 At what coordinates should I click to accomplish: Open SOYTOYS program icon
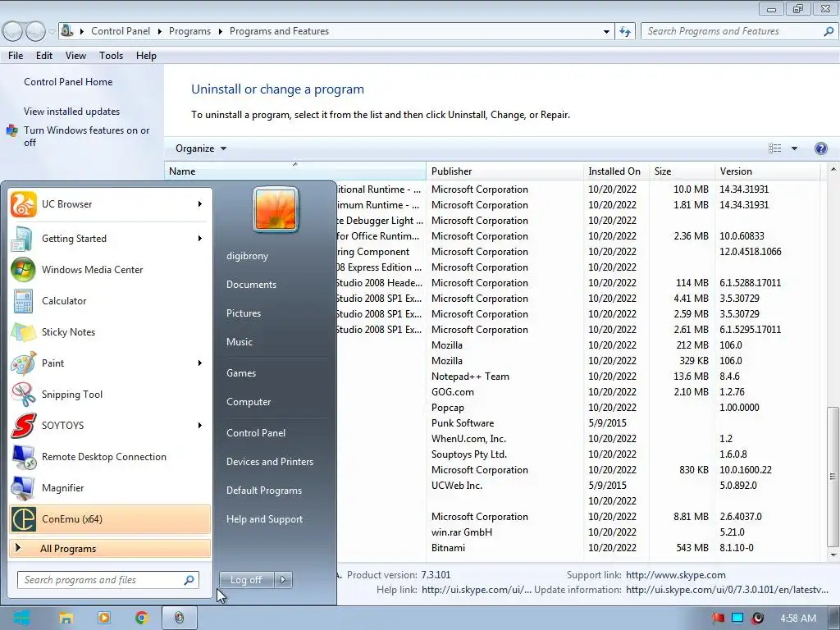click(x=23, y=426)
